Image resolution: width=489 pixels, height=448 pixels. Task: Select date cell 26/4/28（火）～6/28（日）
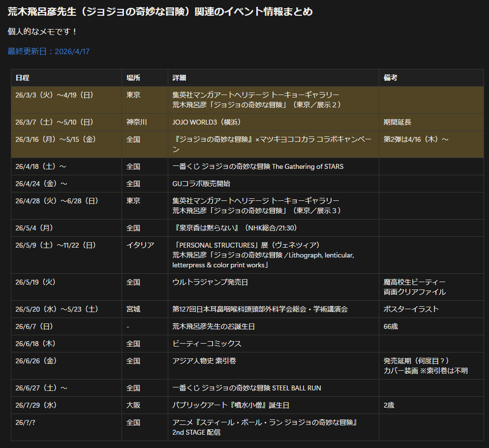tap(66, 206)
